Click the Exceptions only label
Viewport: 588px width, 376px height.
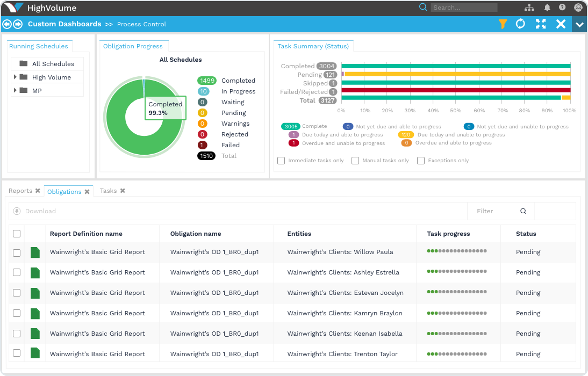tap(447, 160)
